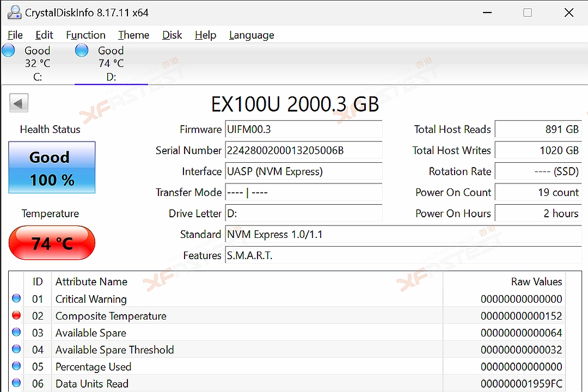Go to previous disk with back arrow
This screenshot has height=392, width=588.
click(x=19, y=103)
